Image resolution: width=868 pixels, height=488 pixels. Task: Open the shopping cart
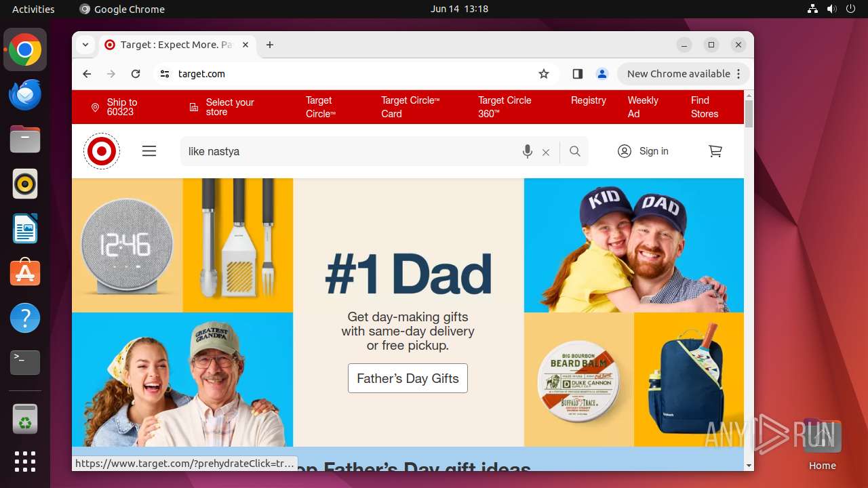click(715, 151)
